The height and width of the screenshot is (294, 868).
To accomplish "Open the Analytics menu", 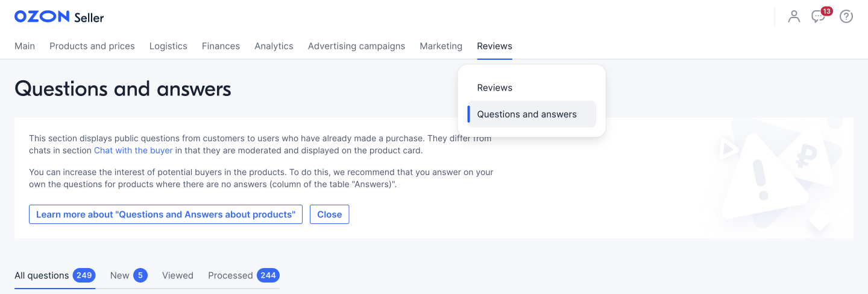I will click(x=274, y=46).
